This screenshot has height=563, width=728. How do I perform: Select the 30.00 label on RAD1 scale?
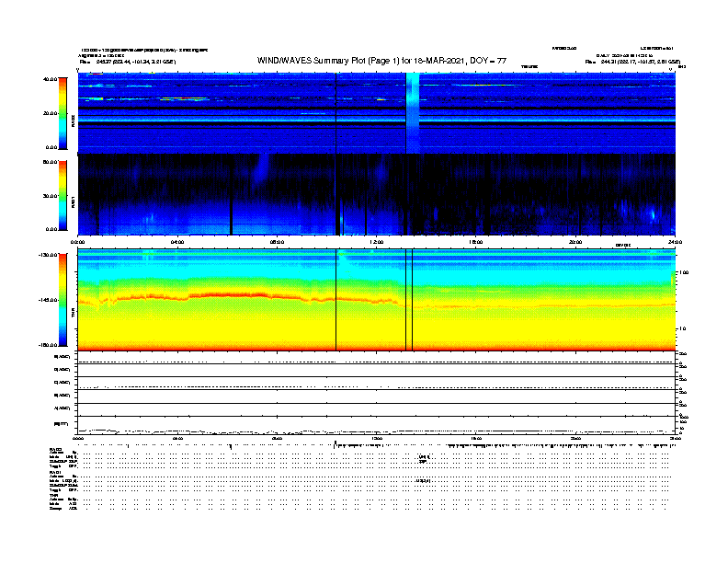tap(50, 196)
